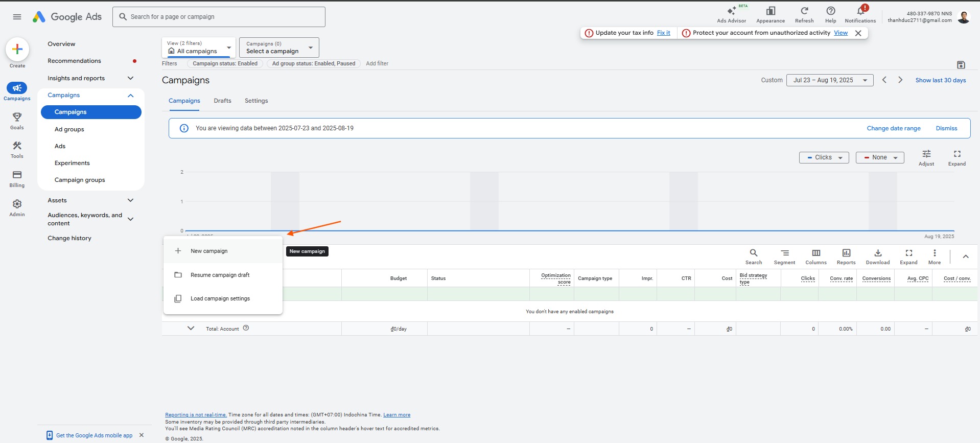The image size is (980, 443).
Task: Open the Clicks metric dropdown
Action: click(x=824, y=157)
